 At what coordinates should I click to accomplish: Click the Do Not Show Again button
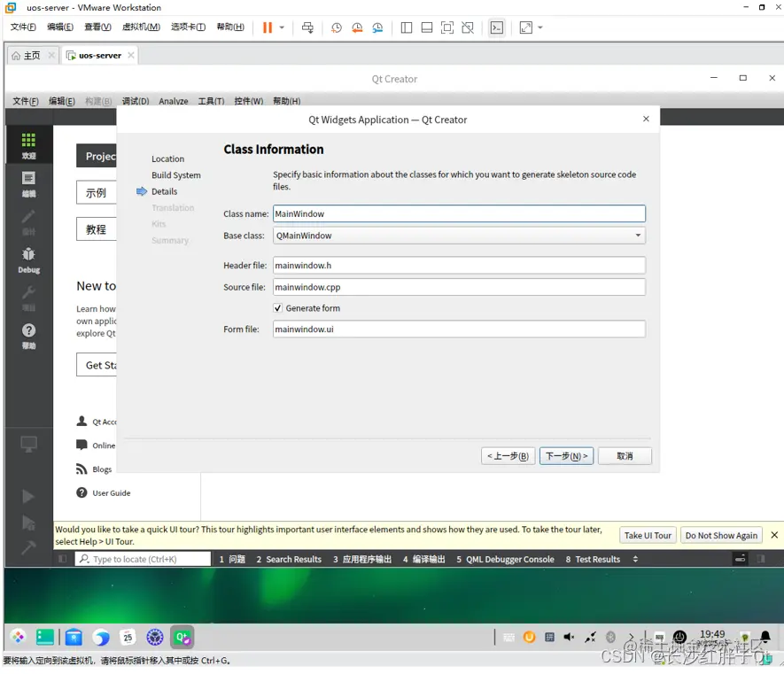[x=721, y=536]
